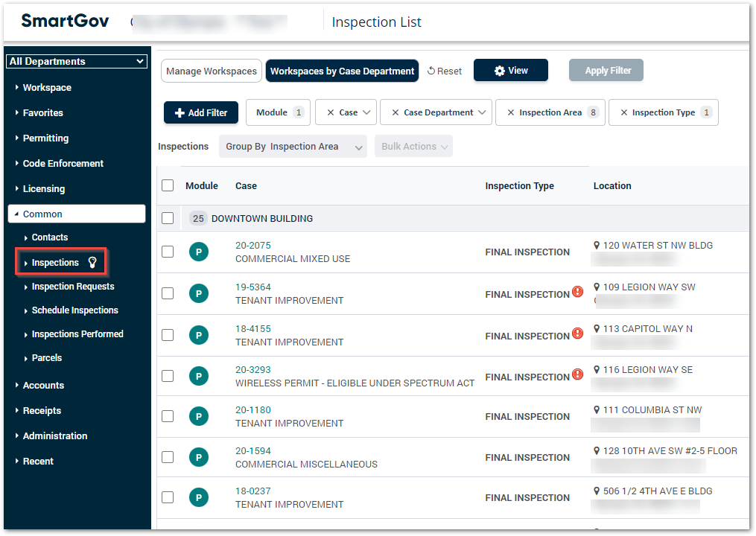Click the lightbulb icon beside Inspections
Screen dimensions: 756x536
pos(92,262)
